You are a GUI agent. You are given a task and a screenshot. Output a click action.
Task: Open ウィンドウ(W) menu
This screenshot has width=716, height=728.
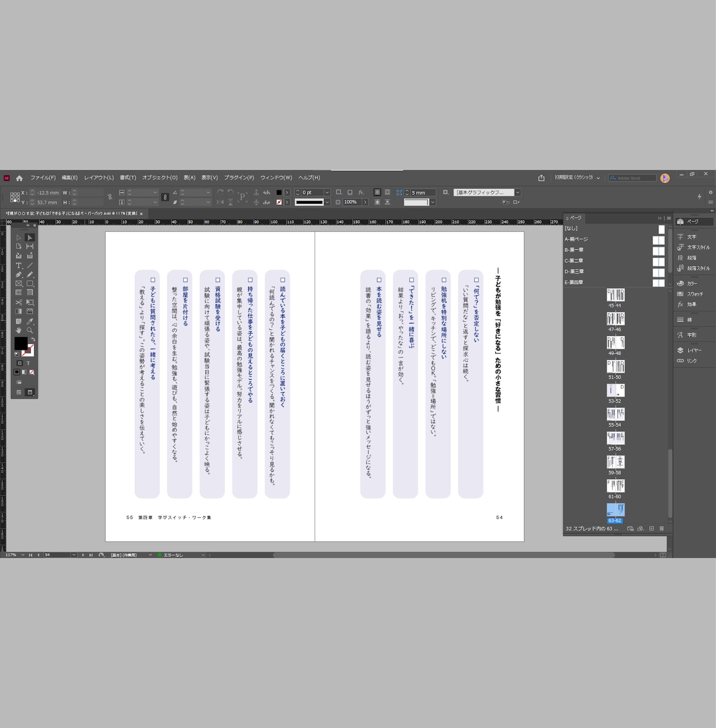point(276,178)
